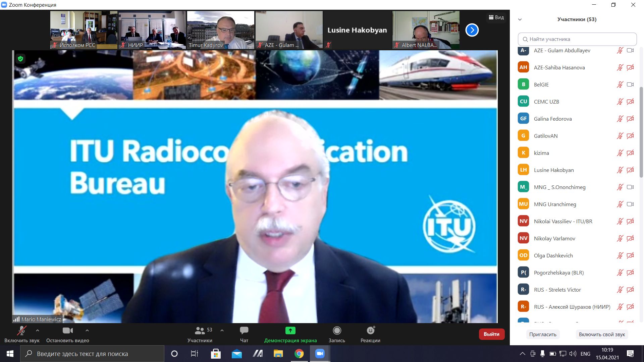Click the Запись record icon
644x362 pixels.
pos(337,330)
